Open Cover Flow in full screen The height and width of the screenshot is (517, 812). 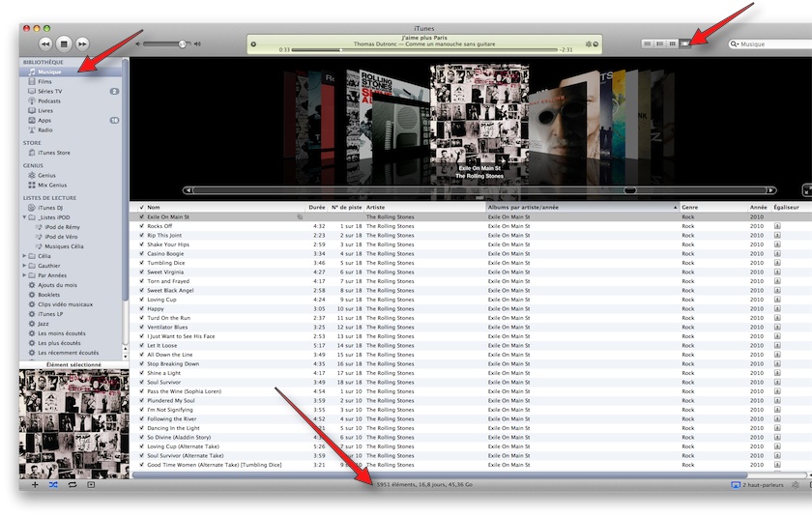tap(807, 190)
